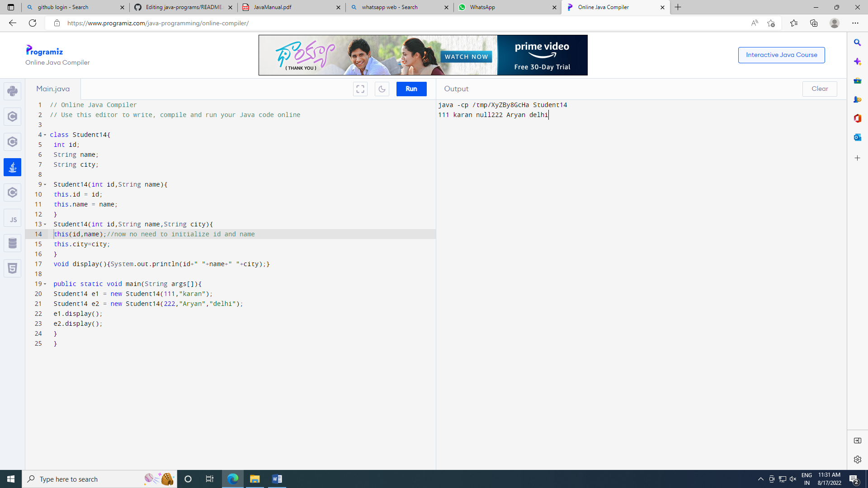Refresh the current page

(x=33, y=23)
